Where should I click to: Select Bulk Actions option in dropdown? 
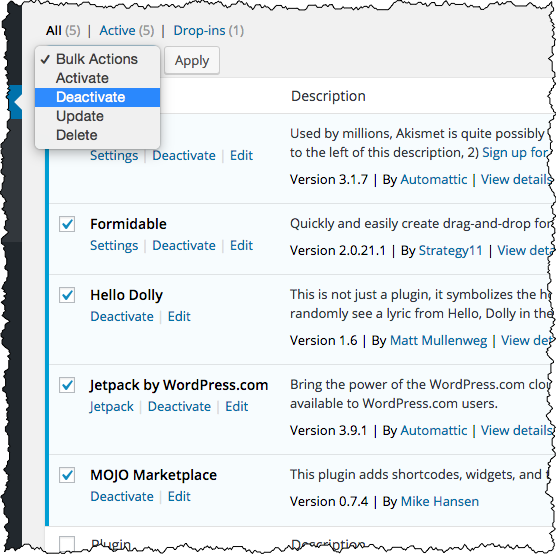97,59
